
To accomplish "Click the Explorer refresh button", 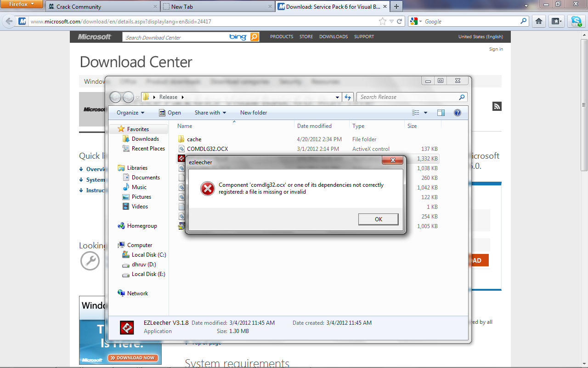I will [x=348, y=97].
